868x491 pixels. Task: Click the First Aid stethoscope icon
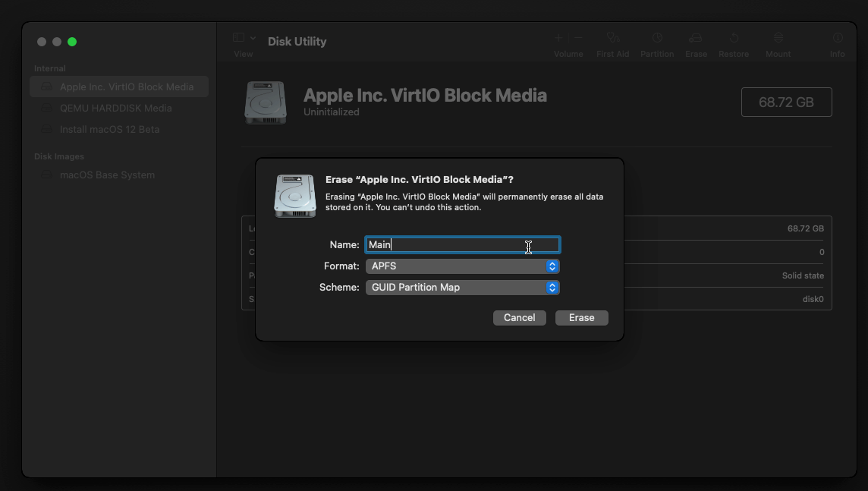[x=613, y=38]
